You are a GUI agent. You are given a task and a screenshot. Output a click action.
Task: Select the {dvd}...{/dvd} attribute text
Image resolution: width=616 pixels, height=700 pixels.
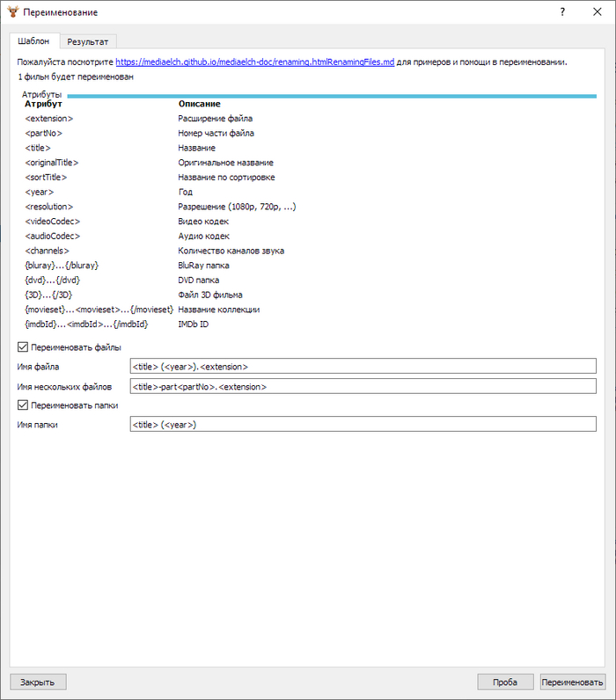(x=53, y=281)
